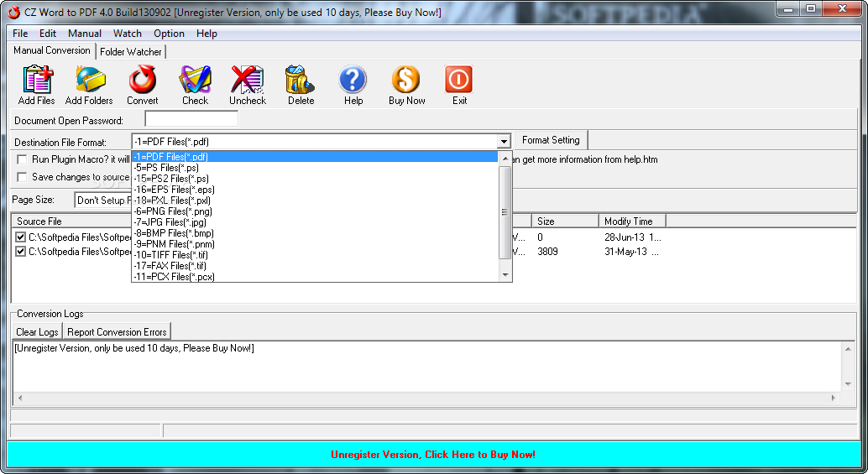Click the Uncheck icon in toolbar

pyautogui.click(x=248, y=80)
